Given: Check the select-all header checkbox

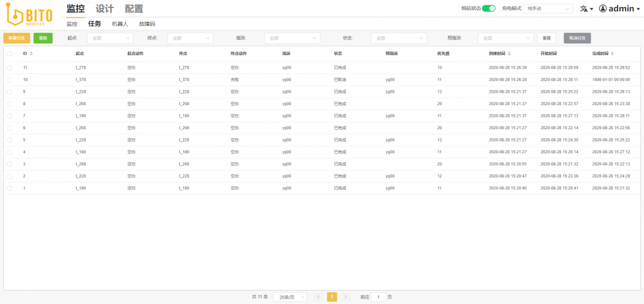Looking at the screenshot, I should (9, 54).
